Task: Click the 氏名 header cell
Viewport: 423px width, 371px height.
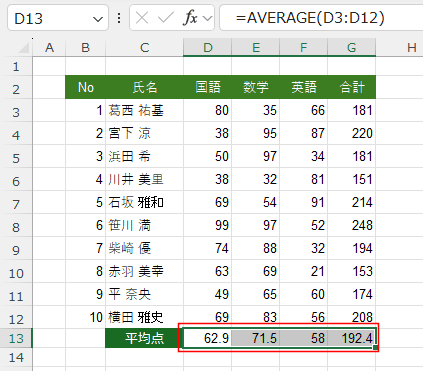Action: 144,87
